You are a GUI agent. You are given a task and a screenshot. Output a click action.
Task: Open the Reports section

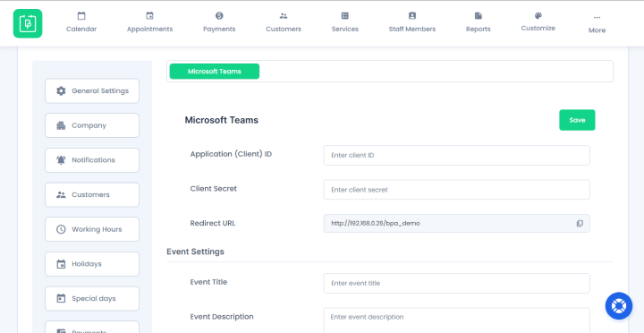(x=478, y=22)
